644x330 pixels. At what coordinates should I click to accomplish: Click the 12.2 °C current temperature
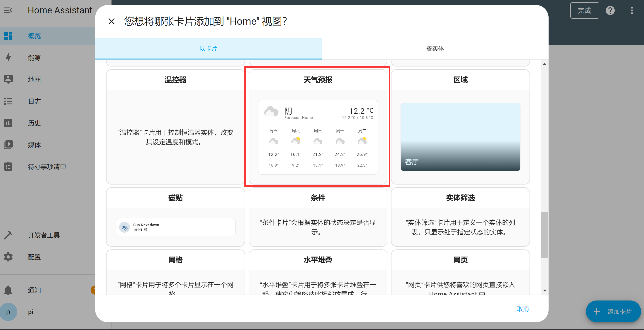click(361, 111)
